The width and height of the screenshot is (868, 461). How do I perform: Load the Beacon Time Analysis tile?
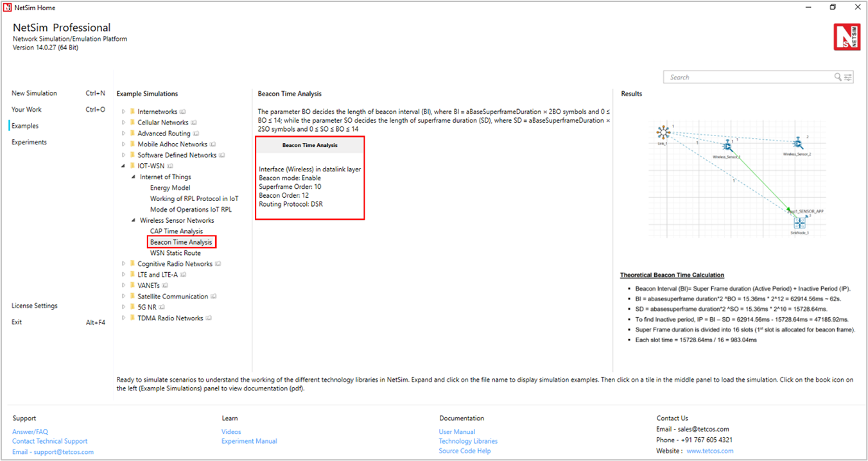(x=309, y=177)
